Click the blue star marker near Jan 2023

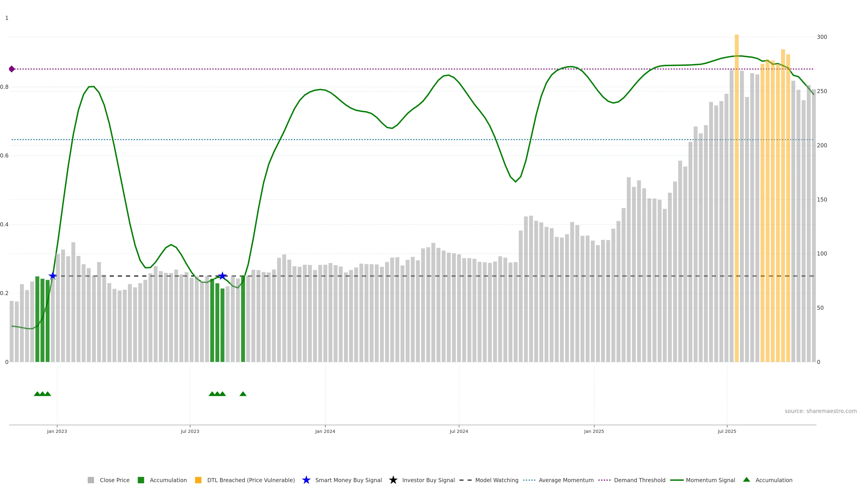point(53,276)
